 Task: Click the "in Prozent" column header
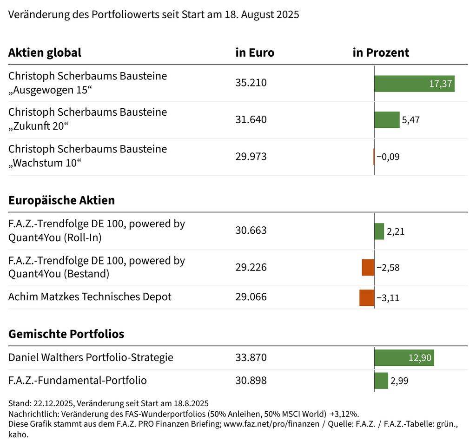pyautogui.click(x=381, y=53)
